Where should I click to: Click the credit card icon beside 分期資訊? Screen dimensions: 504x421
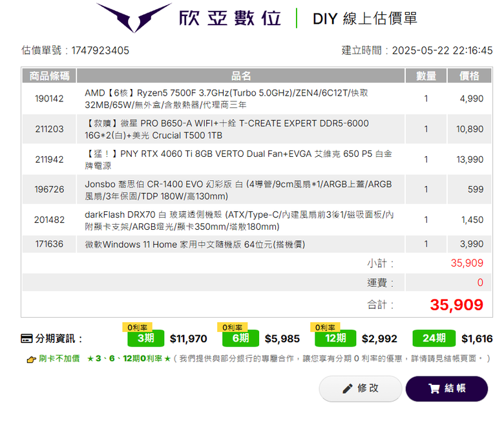[26, 338]
